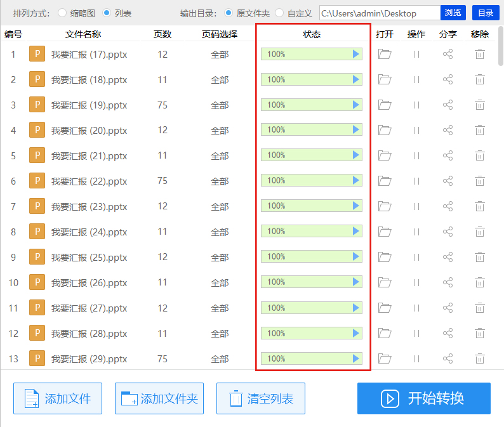
Task: Remove 我要汇报 (18).pptx from list
Action: click(480, 79)
